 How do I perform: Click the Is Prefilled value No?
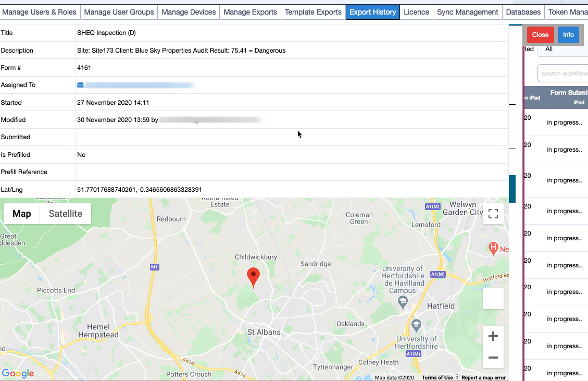[81, 155]
